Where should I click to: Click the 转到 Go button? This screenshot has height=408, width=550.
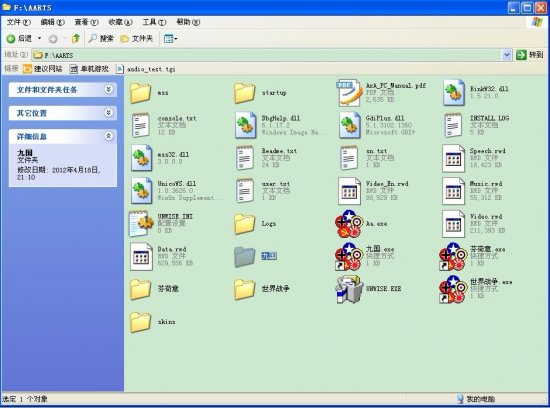529,55
